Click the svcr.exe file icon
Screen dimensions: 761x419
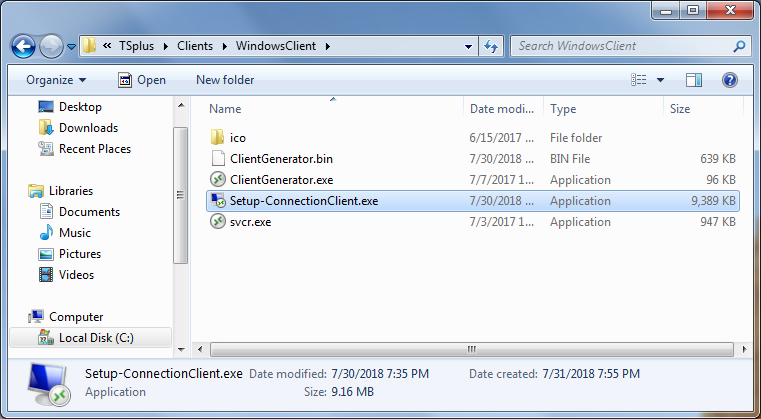[218, 222]
